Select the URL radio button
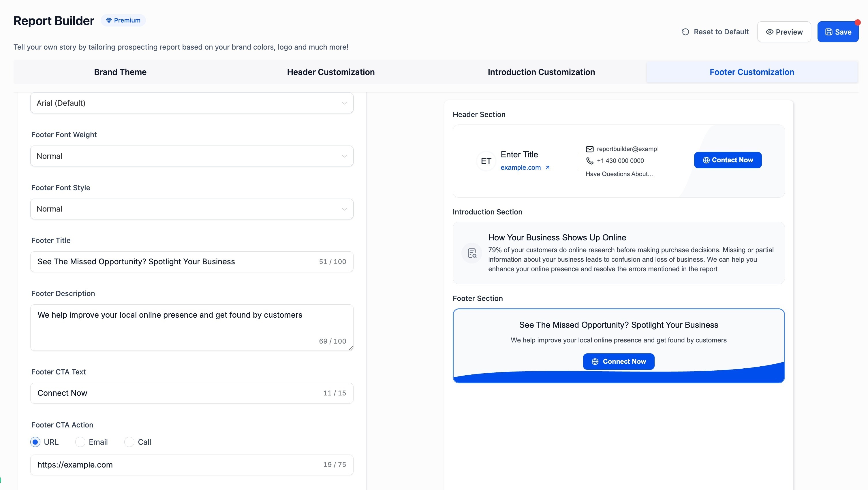 (x=35, y=442)
